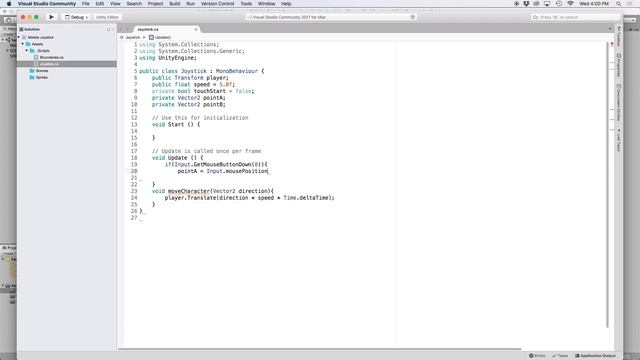
Task: Open macOS Spotlight search
Action: click(x=618, y=4)
